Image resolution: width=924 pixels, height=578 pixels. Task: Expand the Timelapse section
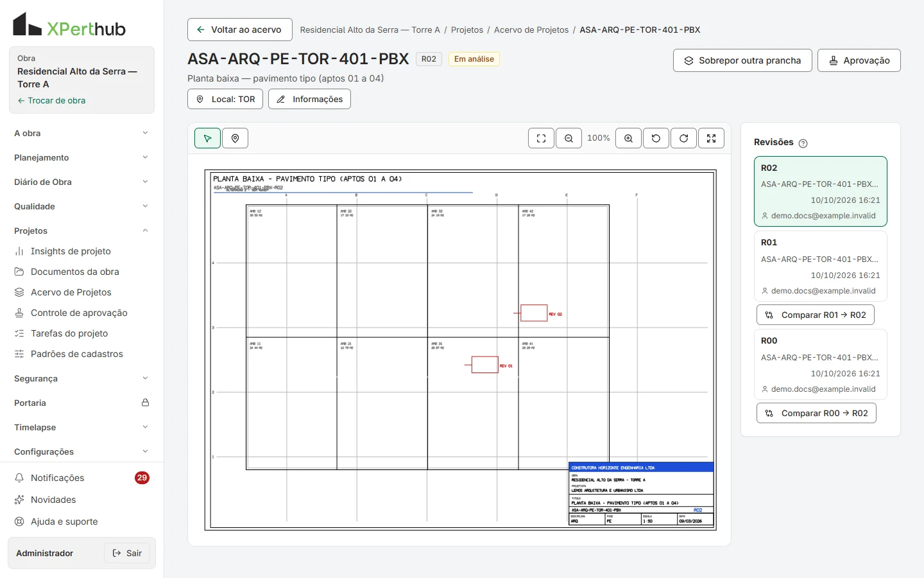tap(81, 427)
